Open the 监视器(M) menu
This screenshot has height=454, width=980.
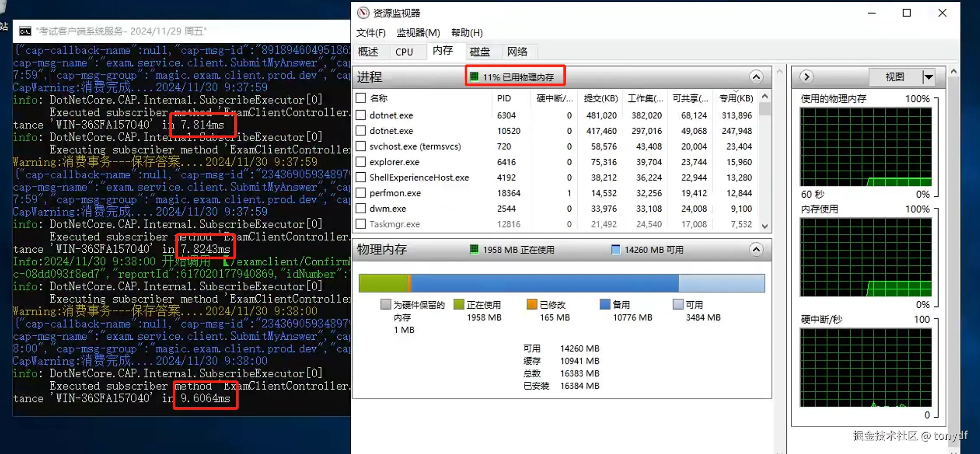418,32
